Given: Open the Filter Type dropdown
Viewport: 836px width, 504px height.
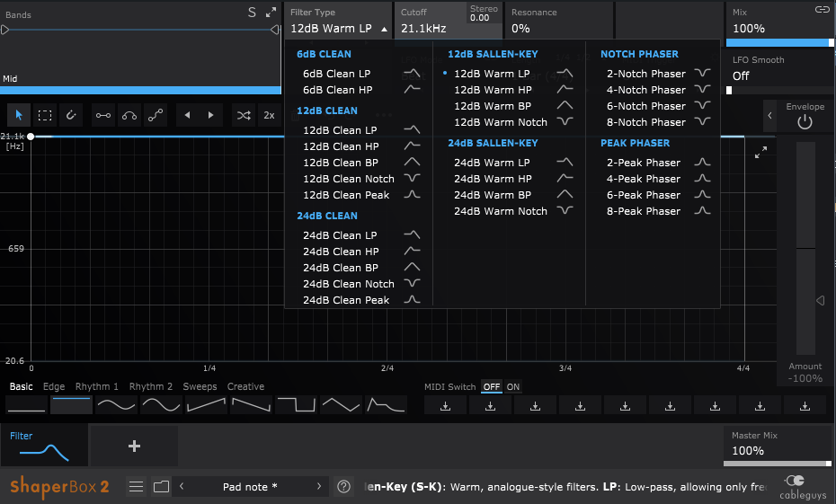Looking at the screenshot, I should (339, 22).
